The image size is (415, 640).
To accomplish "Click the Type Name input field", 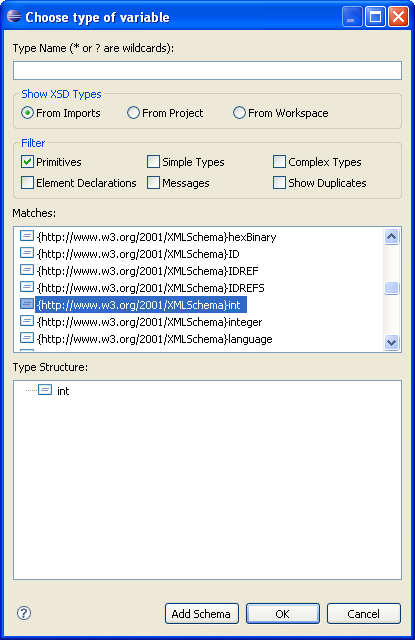I will tap(207, 71).
